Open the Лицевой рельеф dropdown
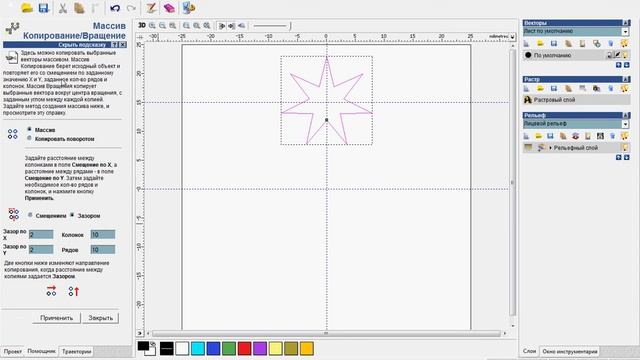This screenshot has width=640, height=360. pyautogui.click(x=625, y=124)
